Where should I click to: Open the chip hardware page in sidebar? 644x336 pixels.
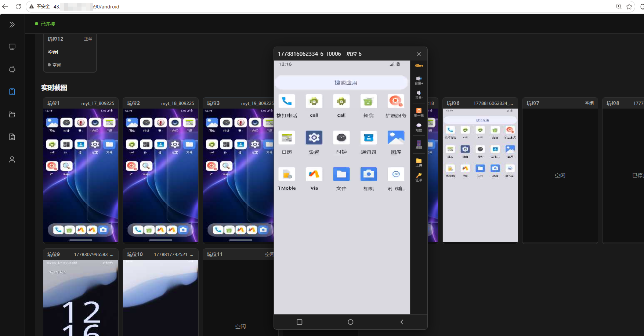coord(12,69)
